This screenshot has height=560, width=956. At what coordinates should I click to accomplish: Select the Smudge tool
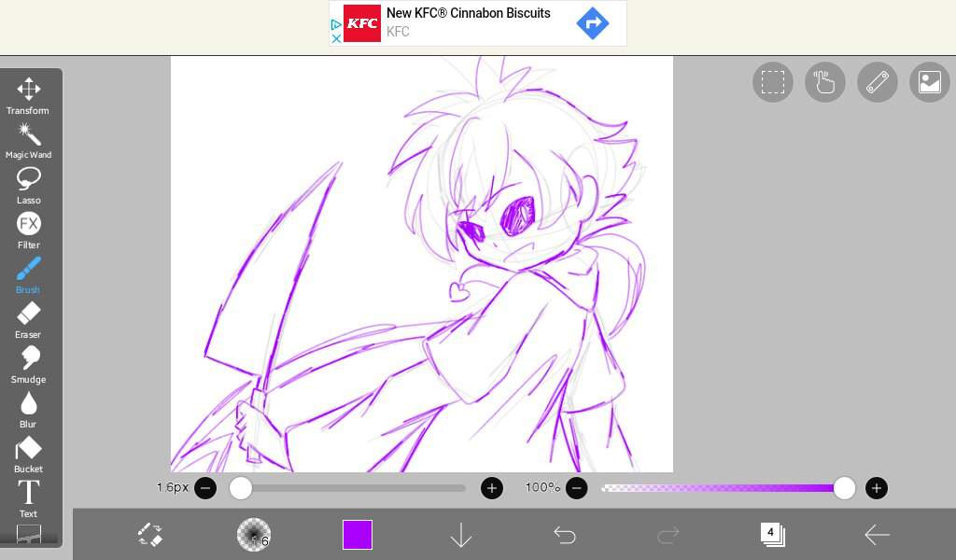point(28,365)
